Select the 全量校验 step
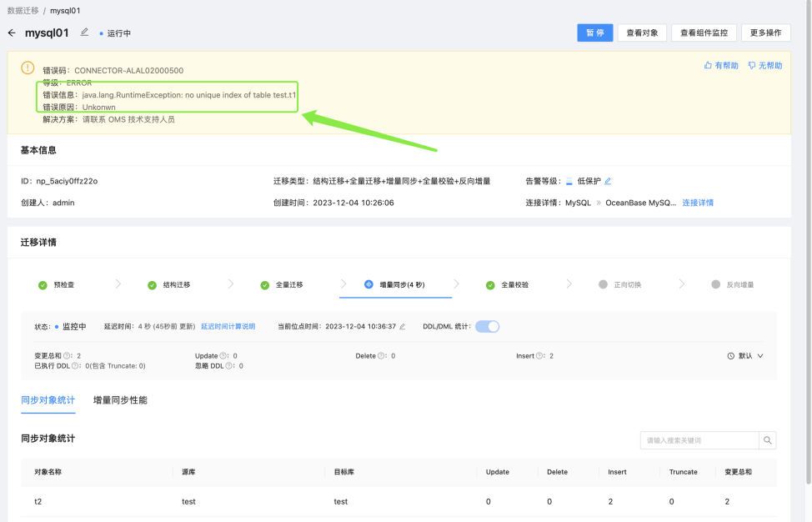Image resolution: width=812 pixels, height=522 pixels. [508, 285]
